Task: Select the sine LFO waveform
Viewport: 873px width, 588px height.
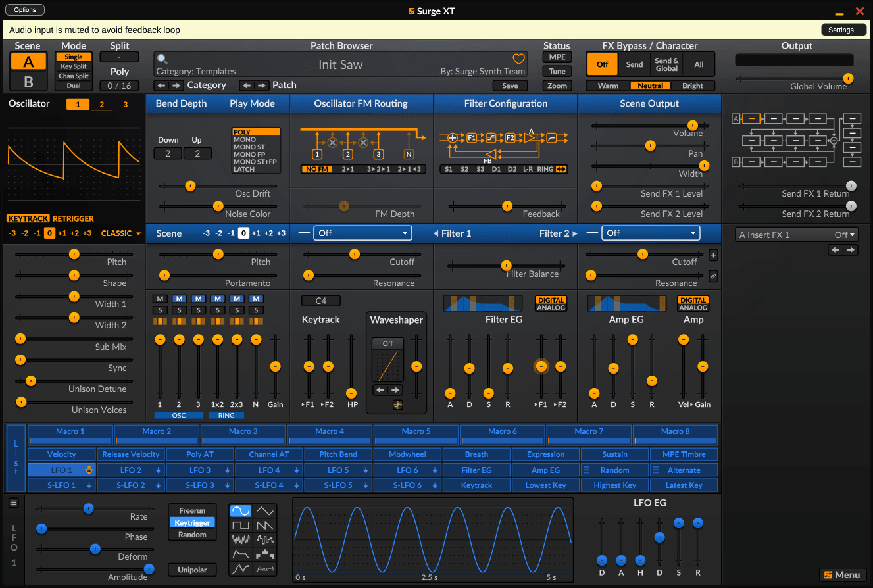Action: click(241, 510)
